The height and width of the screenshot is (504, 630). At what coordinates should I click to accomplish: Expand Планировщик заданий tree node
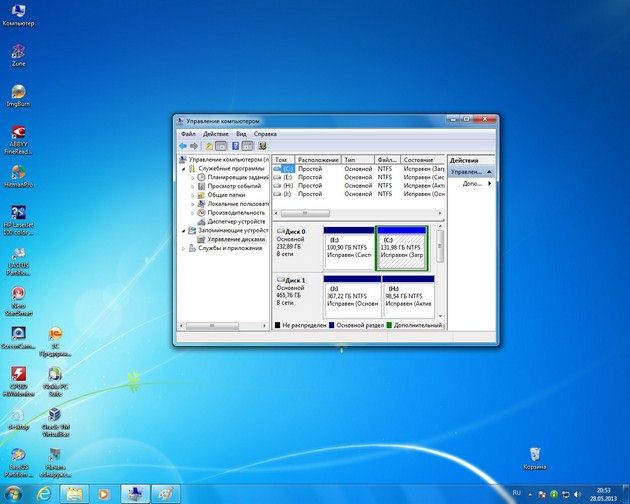(x=192, y=177)
